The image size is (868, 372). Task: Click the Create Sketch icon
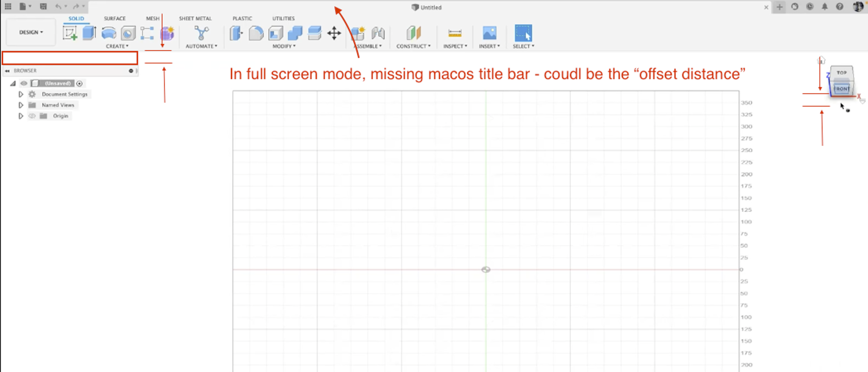(70, 33)
